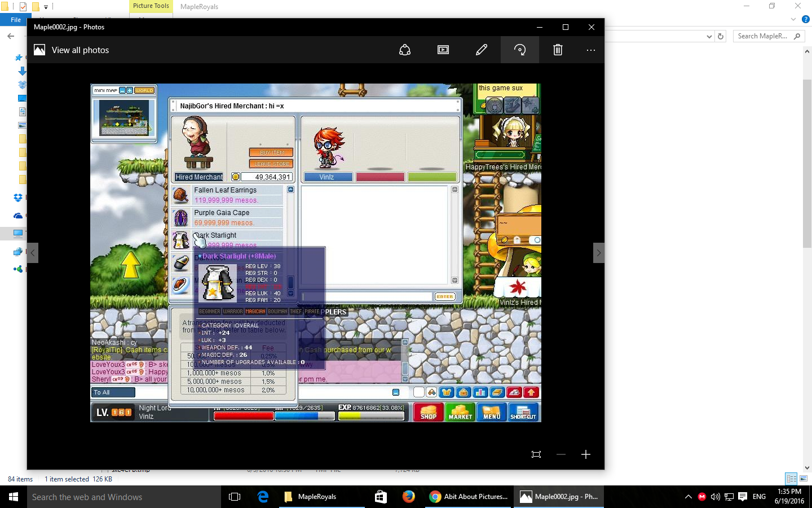This screenshot has width=812, height=508.
Task: Open Windows Store from taskbar
Action: tap(381, 497)
